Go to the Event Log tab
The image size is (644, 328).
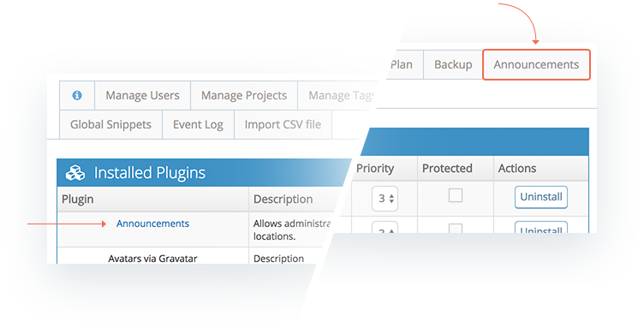click(x=198, y=124)
